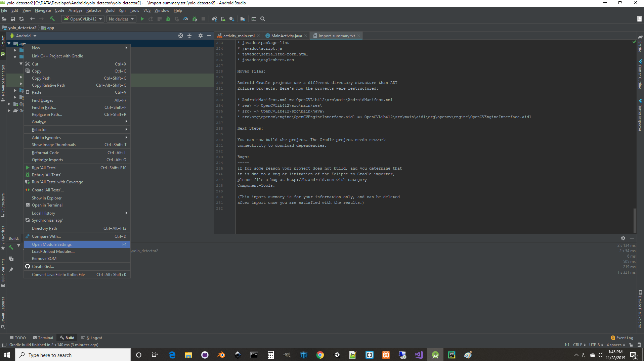
Task: Open Build panel settings gear
Action: coord(623,238)
